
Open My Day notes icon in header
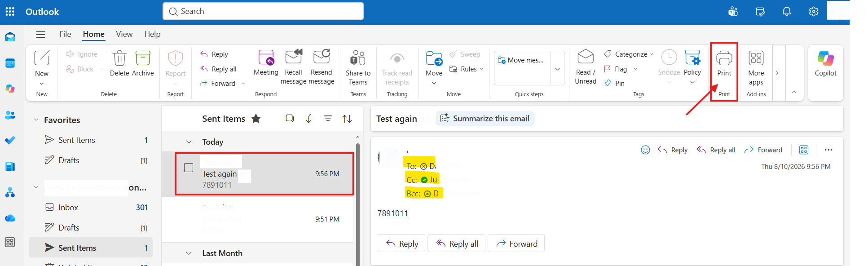pos(760,12)
